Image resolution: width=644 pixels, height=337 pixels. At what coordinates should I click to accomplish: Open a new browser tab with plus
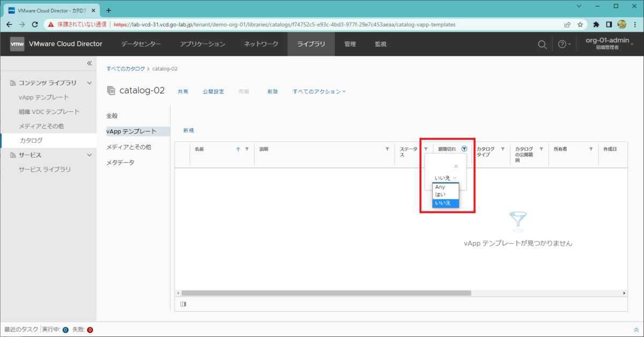click(108, 10)
